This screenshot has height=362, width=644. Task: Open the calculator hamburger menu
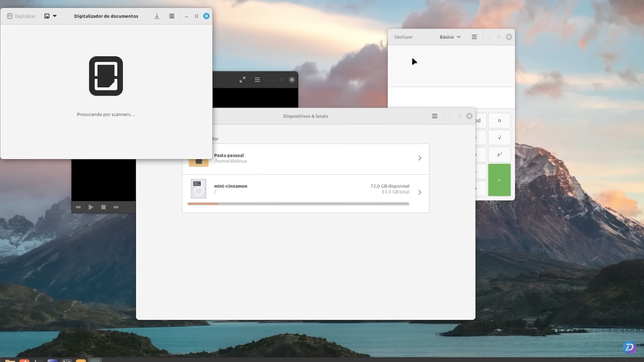click(474, 37)
